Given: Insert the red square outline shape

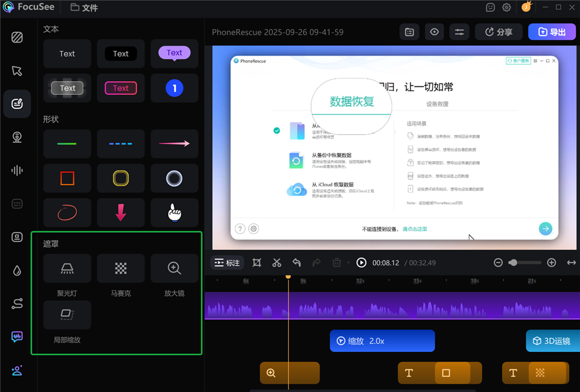Looking at the screenshot, I should [x=67, y=178].
